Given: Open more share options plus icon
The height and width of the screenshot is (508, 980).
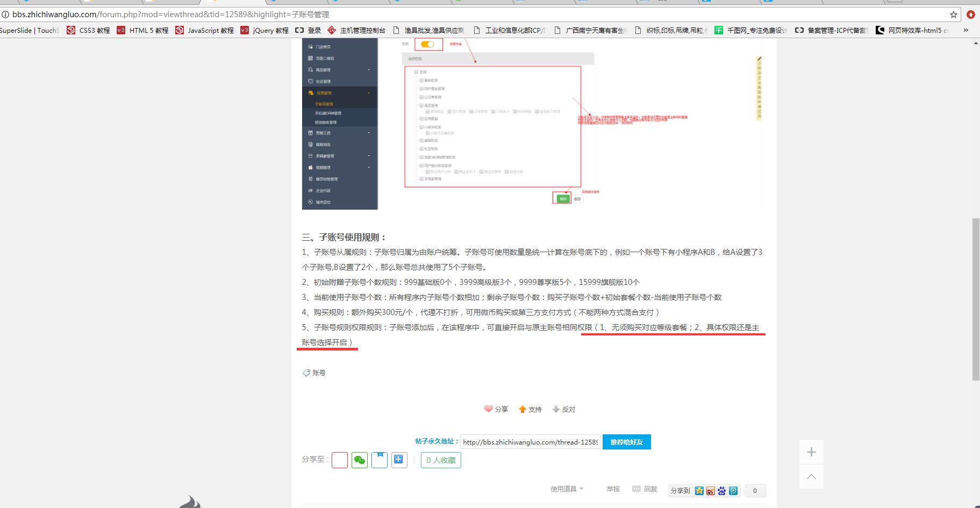Looking at the screenshot, I should (399, 460).
